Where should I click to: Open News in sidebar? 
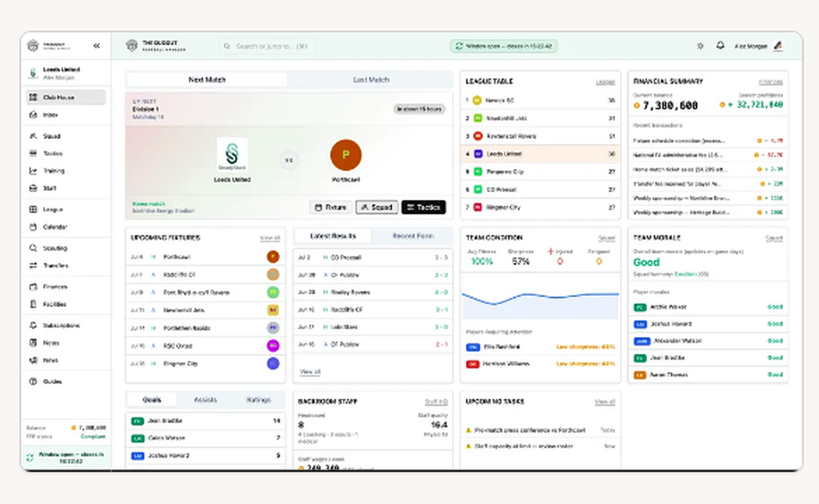66,360
